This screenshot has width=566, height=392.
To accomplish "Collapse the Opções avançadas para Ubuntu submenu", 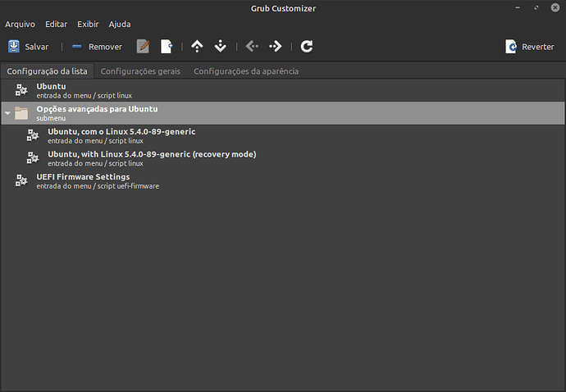I will (x=7, y=113).
